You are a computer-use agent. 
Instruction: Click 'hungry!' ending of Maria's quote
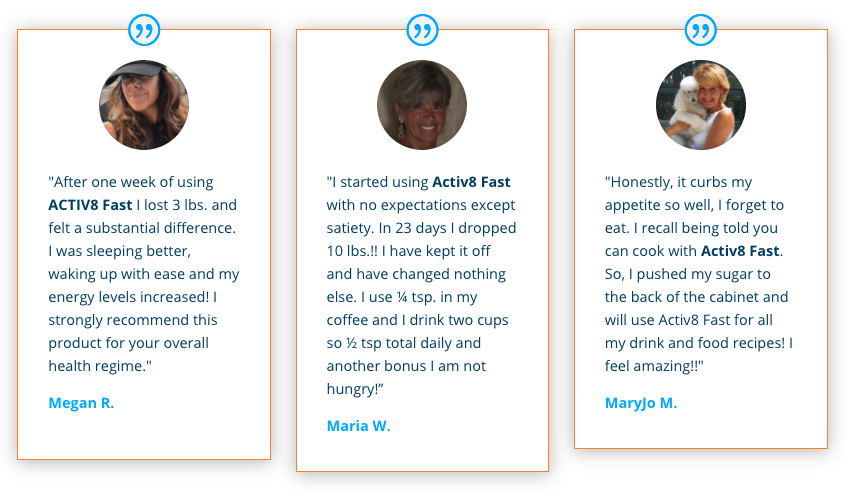point(355,389)
